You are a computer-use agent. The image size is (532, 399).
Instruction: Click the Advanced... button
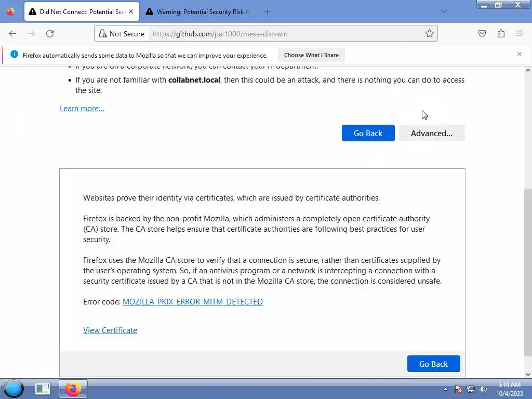[432, 133]
